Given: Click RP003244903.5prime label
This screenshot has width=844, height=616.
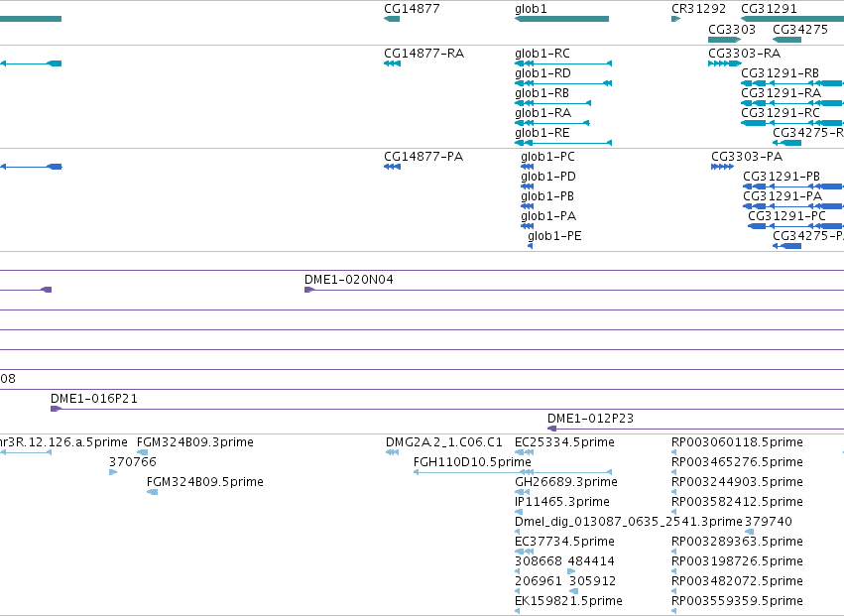Looking at the screenshot, I should (738, 482).
